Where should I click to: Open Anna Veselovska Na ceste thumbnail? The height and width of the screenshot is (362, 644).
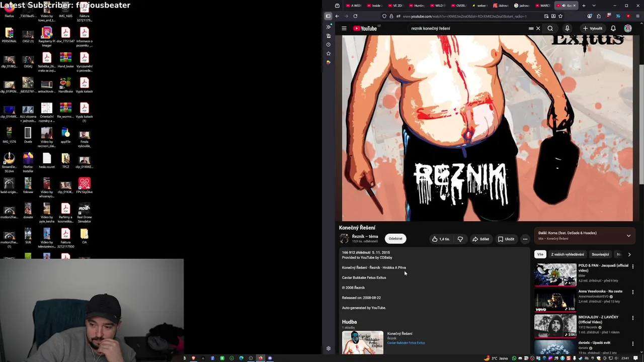[555, 300]
